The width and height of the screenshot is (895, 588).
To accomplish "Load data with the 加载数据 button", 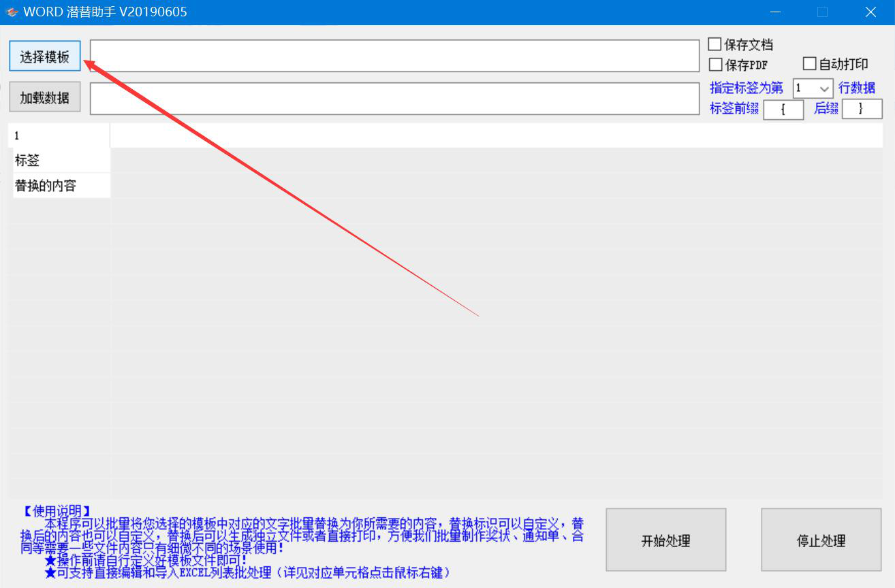I will (45, 97).
